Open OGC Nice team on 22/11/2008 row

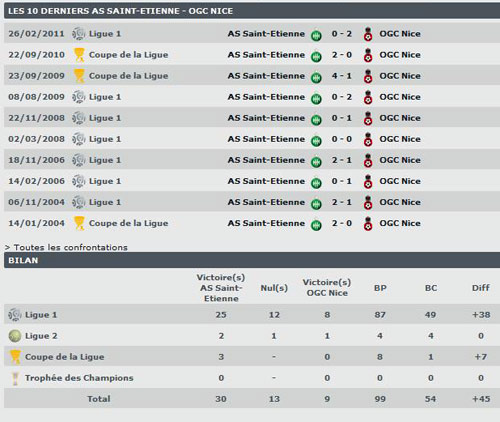coord(400,118)
